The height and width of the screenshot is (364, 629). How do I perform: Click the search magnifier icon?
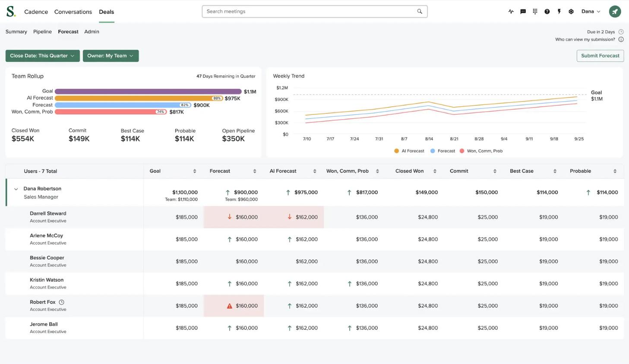coord(420,12)
